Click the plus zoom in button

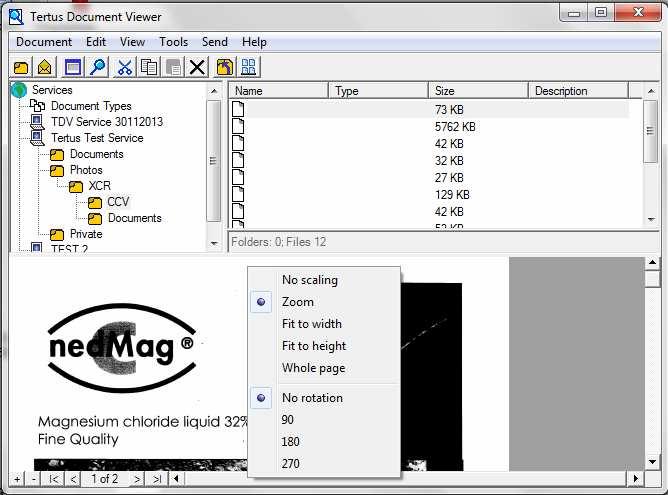pyautogui.click(x=17, y=479)
